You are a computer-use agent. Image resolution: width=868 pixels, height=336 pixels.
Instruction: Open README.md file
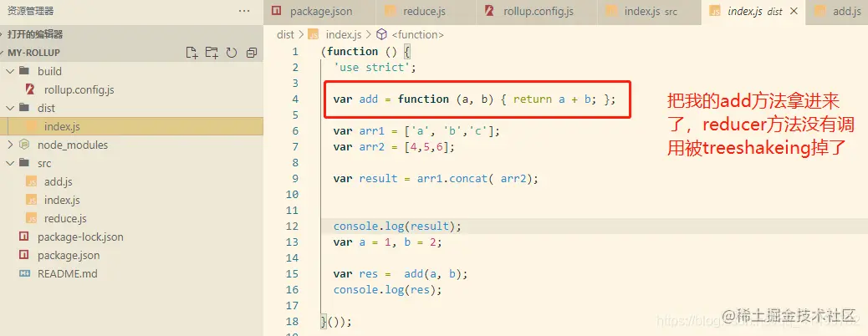[x=68, y=273]
